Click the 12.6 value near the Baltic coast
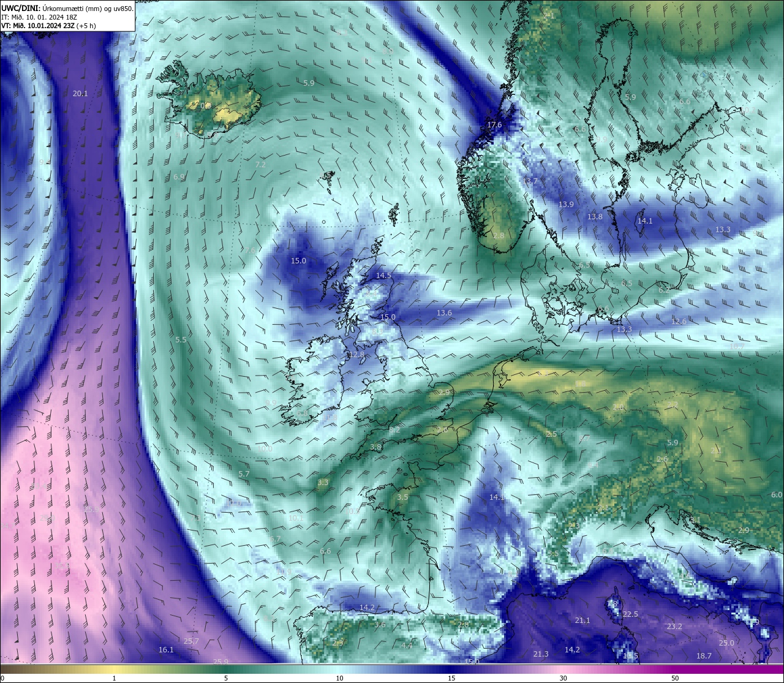This screenshot has height=683, width=784. point(679,322)
